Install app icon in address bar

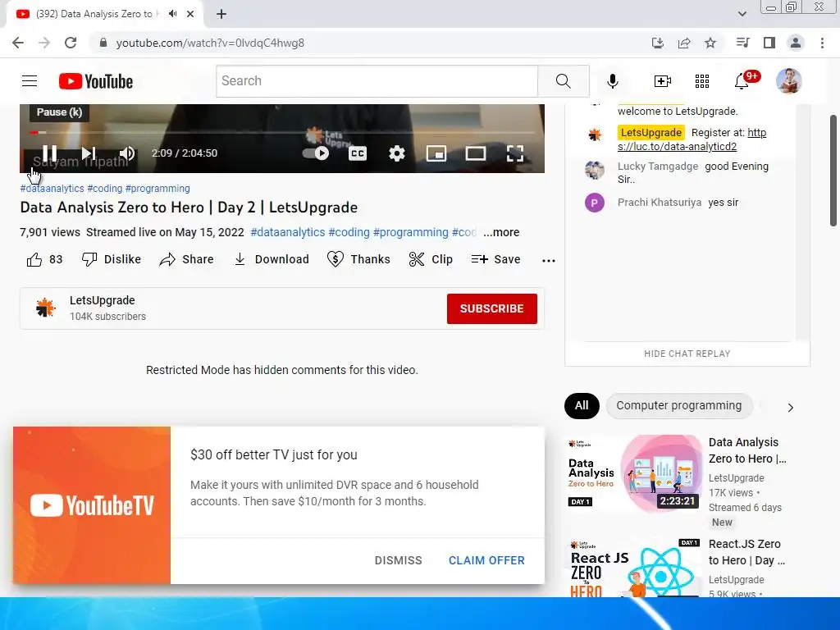pyautogui.click(x=658, y=43)
